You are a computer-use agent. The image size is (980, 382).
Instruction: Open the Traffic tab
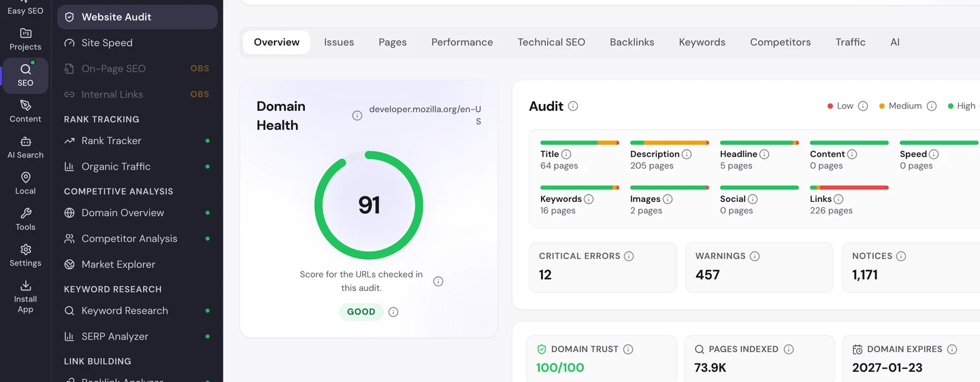[851, 42]
